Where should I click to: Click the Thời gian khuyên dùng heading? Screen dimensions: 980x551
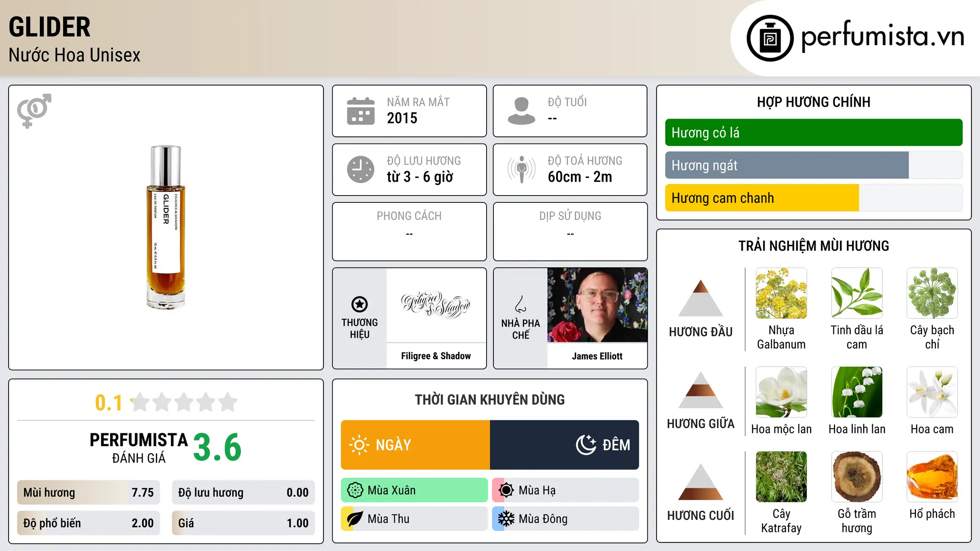490,399
